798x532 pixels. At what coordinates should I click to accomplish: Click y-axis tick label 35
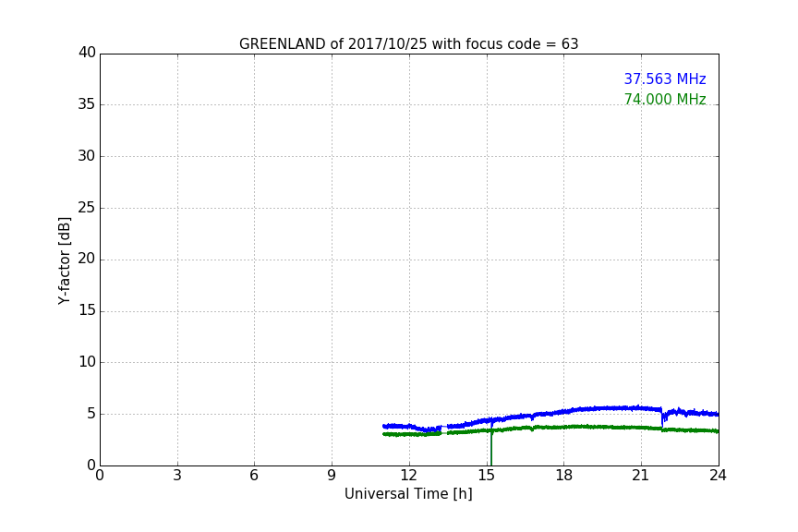tap(87, 104)
